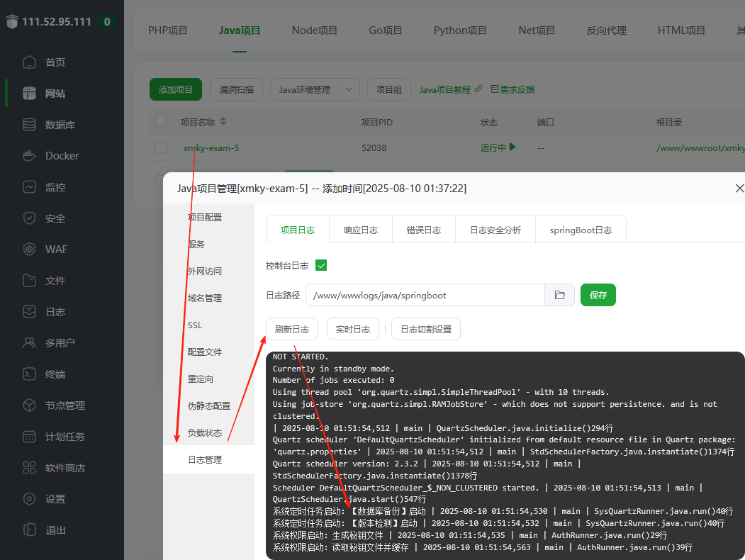Select 日志管理 in dialog menu
The width and height of the screenshot is (745, 560).
[208, 459]
